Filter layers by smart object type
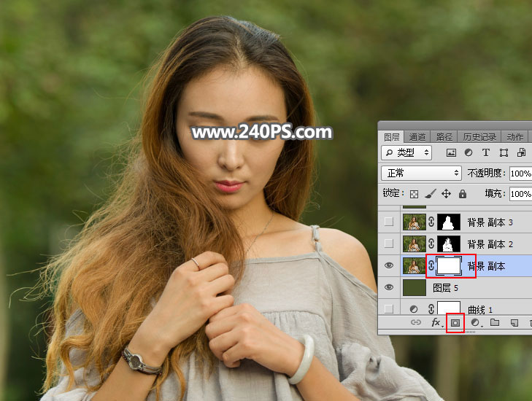Viewport: 532px width, 401px height. tap(522, 153)
